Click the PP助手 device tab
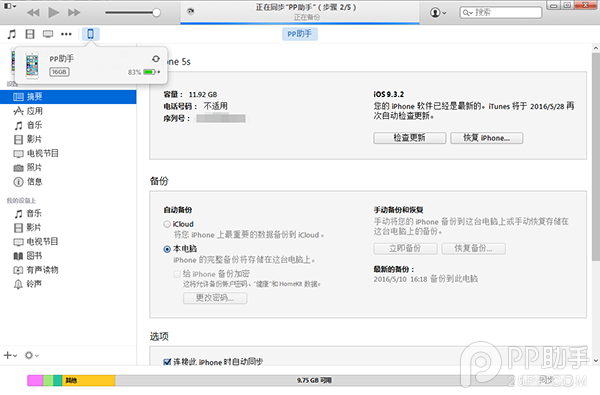 [x=300, y=34]
